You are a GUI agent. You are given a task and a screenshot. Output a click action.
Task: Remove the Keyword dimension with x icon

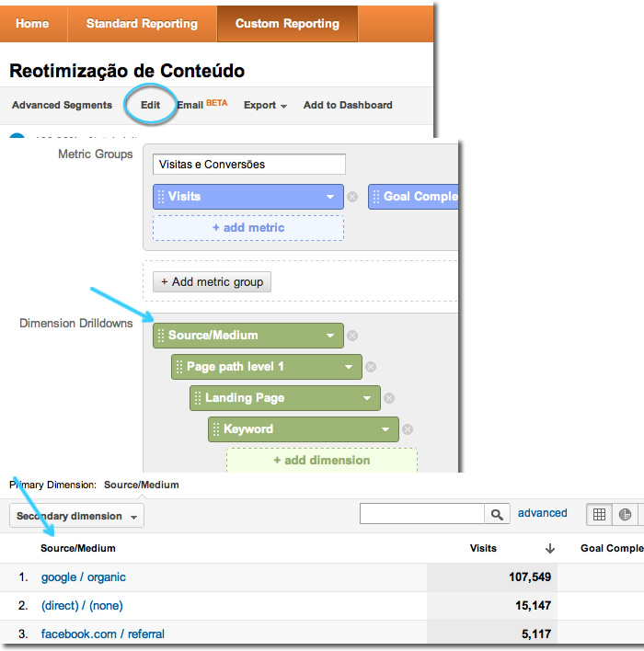408,429
